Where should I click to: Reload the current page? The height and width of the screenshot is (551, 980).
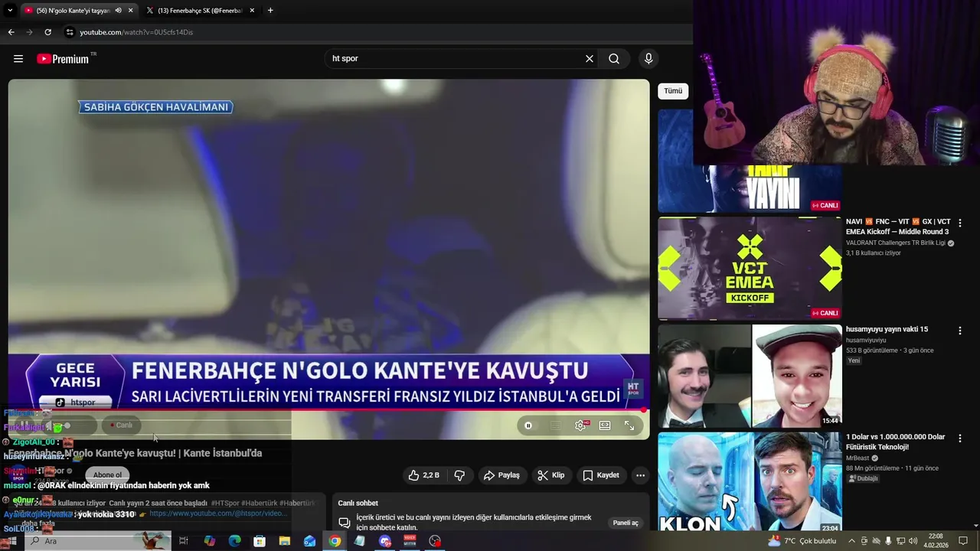point(47,32)
